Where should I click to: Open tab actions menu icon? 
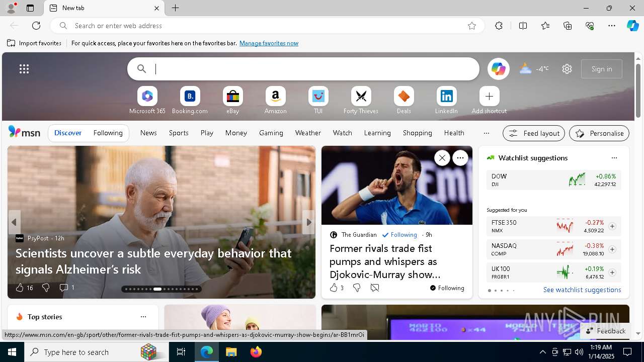(30, 8)
